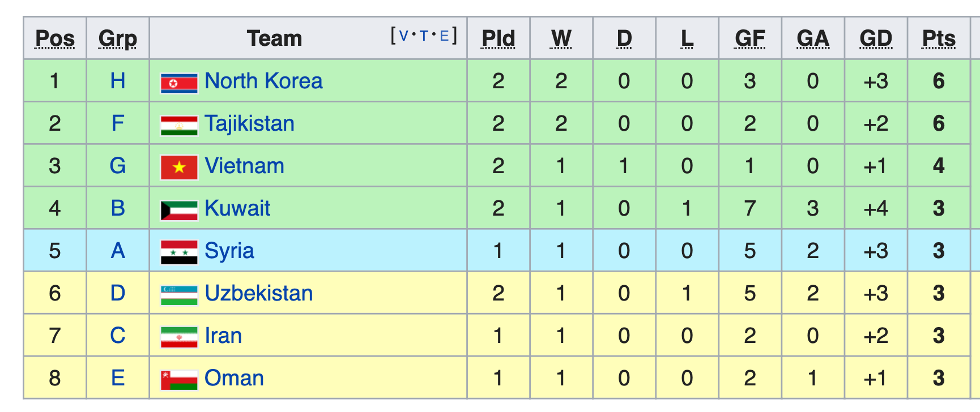Click the Uzbekistan flag icon

[179, 295]
